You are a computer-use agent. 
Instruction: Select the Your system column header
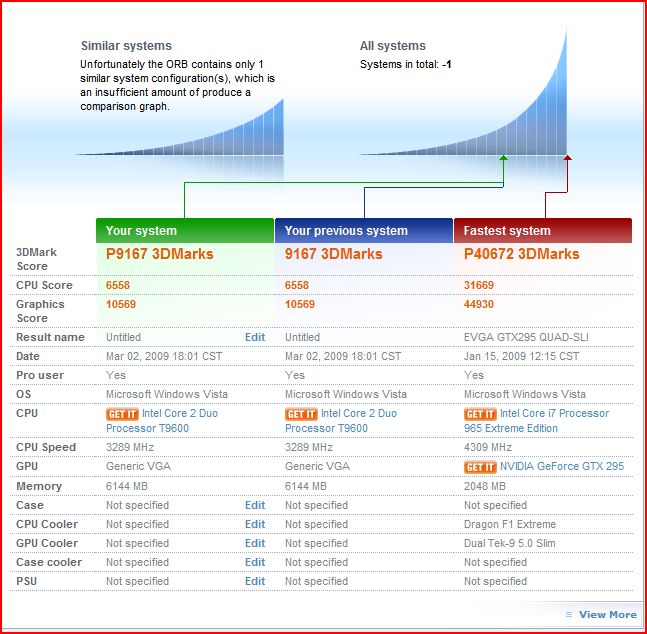[185, 230]
